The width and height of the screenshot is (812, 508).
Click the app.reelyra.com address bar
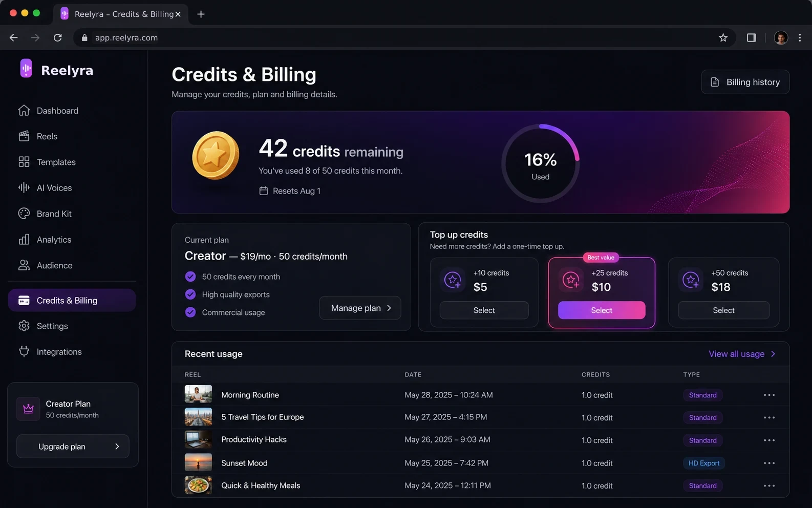[x=404, y=37]
